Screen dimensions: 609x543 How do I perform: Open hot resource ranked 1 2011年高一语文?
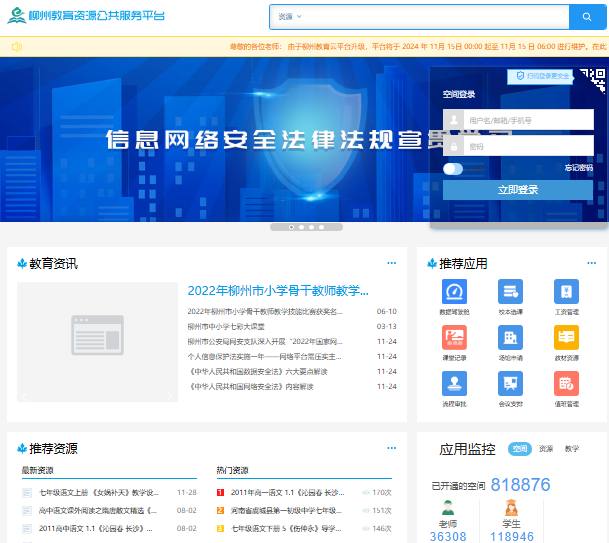[x=287, y=493]
